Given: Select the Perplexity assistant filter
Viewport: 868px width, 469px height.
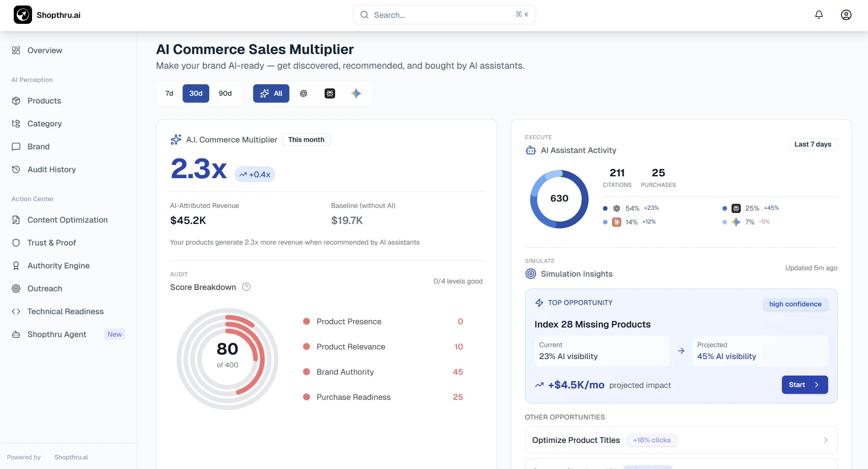Looking at the screenshot, I should pyautogui.click(x=330, y=93).
